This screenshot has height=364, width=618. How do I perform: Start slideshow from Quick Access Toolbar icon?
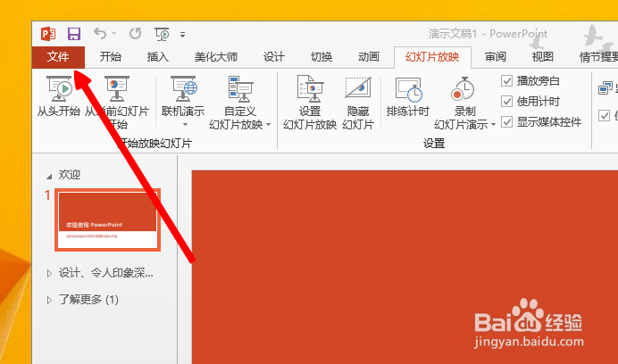162,34
